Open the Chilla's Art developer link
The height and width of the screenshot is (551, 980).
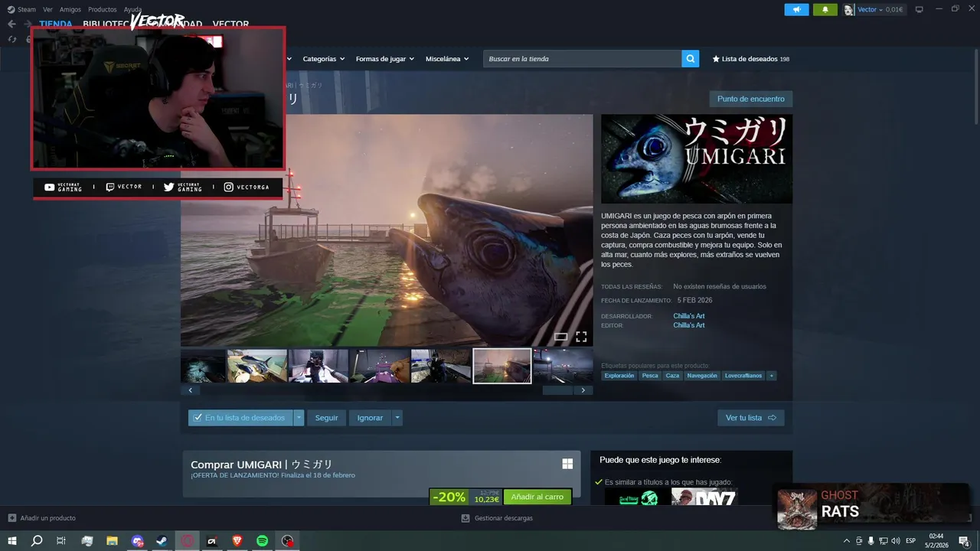click(689, 316)
